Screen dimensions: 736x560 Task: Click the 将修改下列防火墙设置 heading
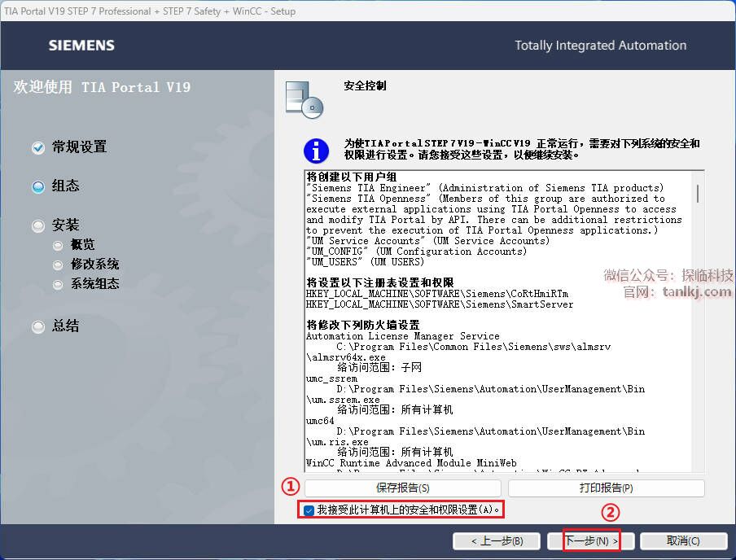click(363, 325)
